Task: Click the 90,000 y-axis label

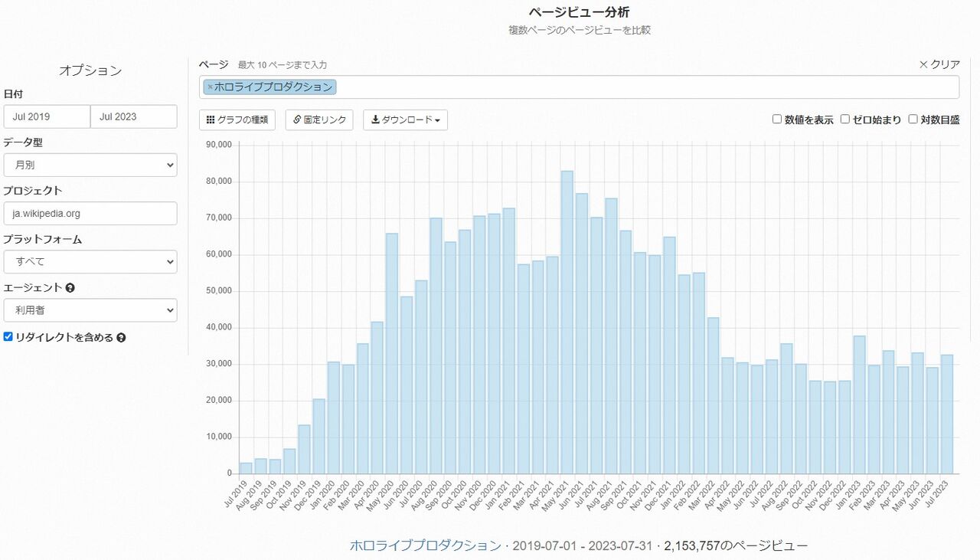Action: coord(219,145)
